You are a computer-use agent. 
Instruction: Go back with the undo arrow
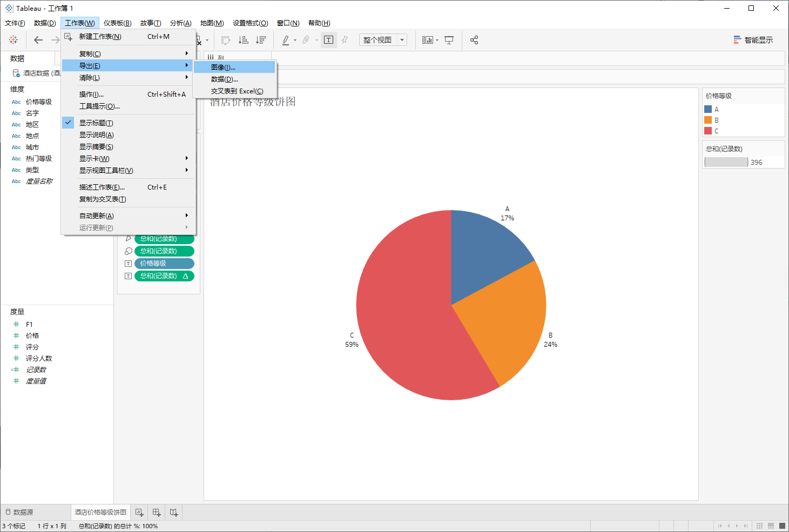pyautogui.click(x=38, y=40)
